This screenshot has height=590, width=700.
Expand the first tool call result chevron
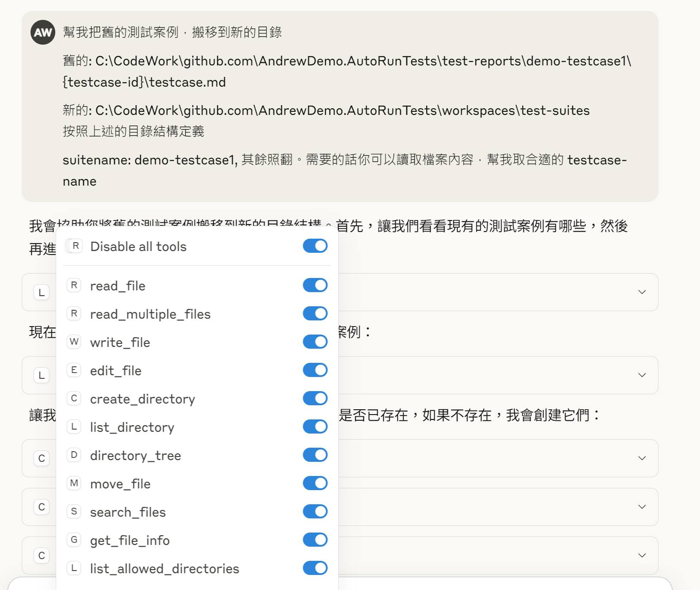642,292
